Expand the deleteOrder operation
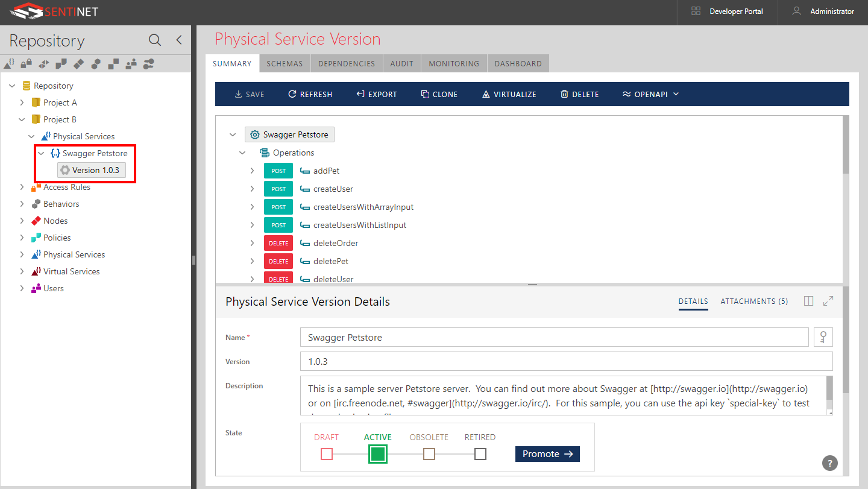The image size is (868, 489). tap(253, 243)
